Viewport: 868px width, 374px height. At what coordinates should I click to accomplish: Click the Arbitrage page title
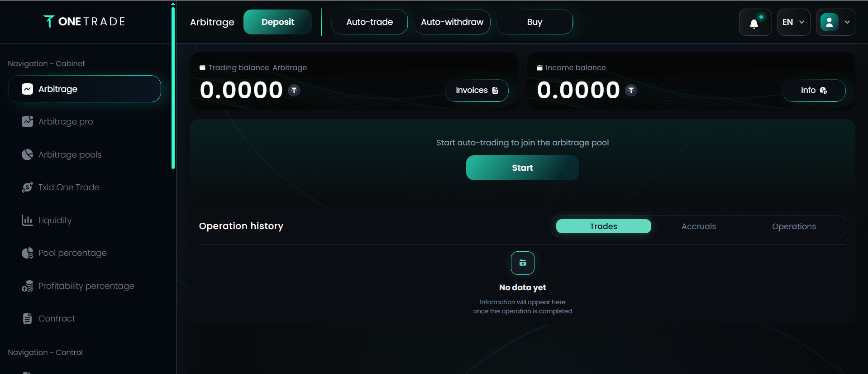(x=212, y=22)
